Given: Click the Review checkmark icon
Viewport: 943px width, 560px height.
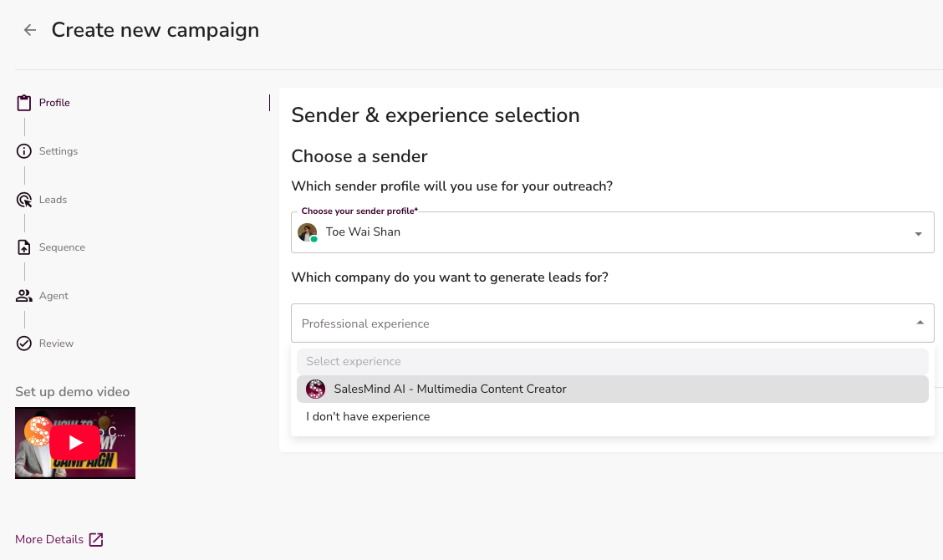Looking at the screenshot, I should [24, 344].
